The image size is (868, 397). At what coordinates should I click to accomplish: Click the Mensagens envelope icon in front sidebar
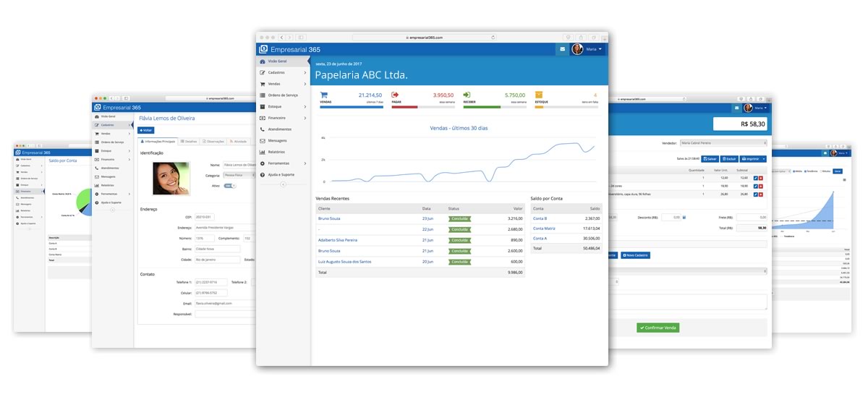(263, 140)
